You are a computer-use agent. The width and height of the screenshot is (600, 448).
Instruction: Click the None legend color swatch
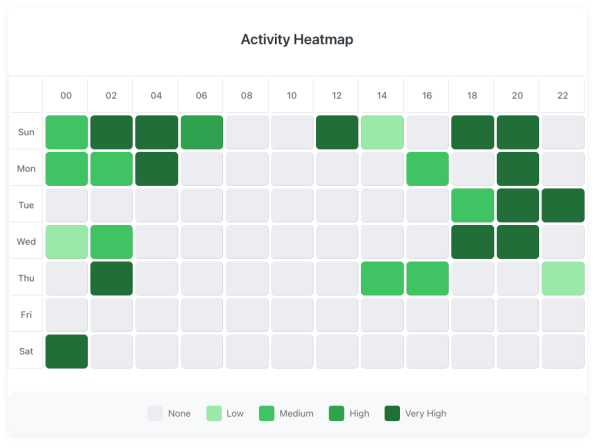tap(155, 413)
